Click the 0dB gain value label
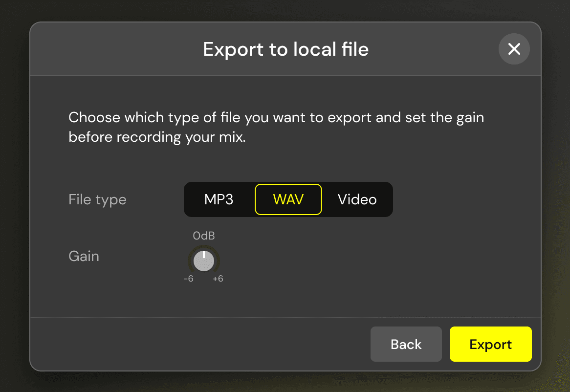570x392 pixels. coord(203,236)
